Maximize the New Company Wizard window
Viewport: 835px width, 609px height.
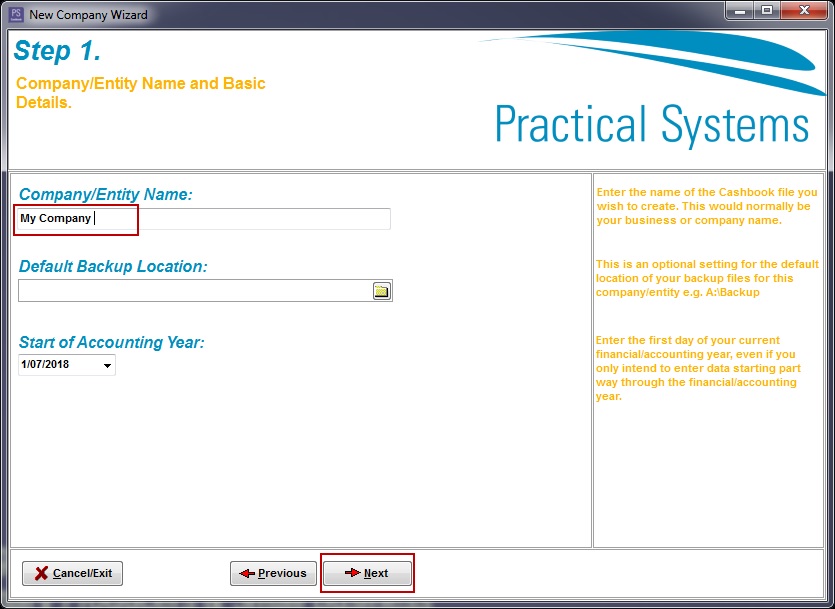coord(768,11)
